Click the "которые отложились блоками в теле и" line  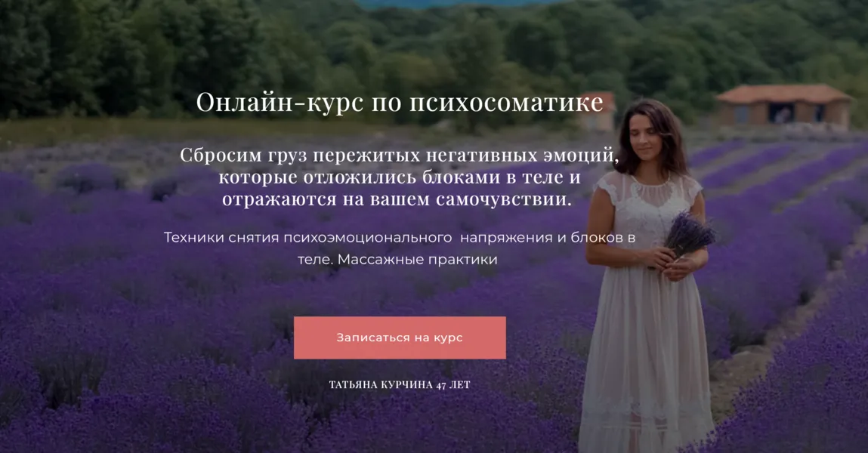pyautogui.click(x=400, y=177)
